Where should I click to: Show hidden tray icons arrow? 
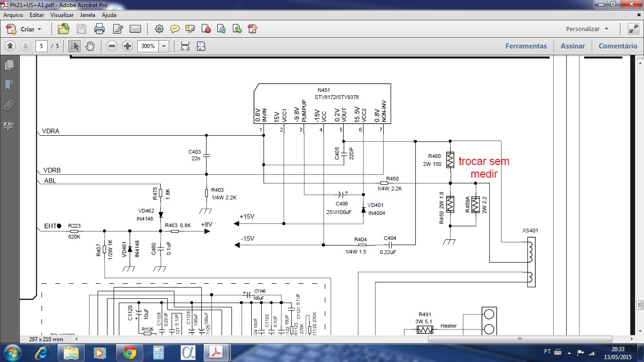tap(570, 352)
